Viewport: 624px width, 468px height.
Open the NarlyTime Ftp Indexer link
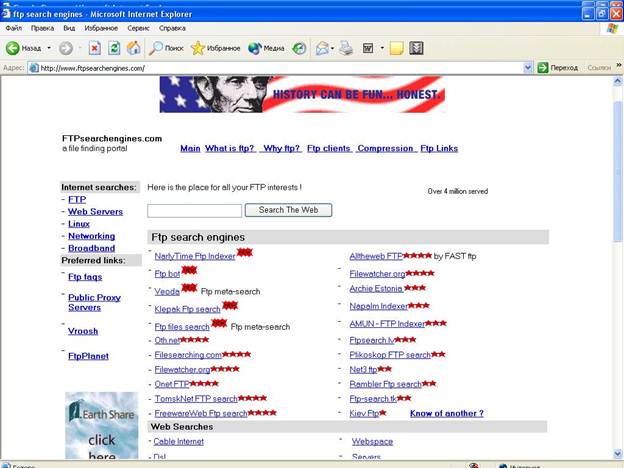(x=194, y=256)
